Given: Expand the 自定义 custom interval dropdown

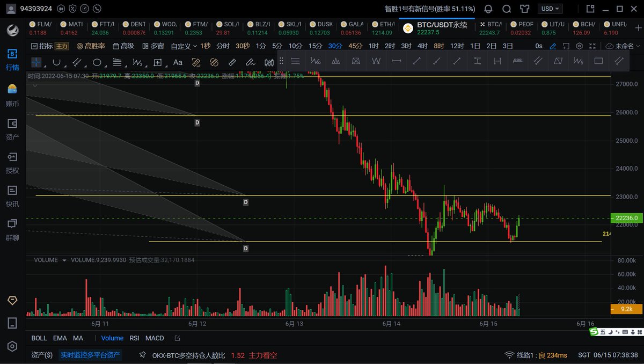Looking at the screenshot, I should pos(184,46).
